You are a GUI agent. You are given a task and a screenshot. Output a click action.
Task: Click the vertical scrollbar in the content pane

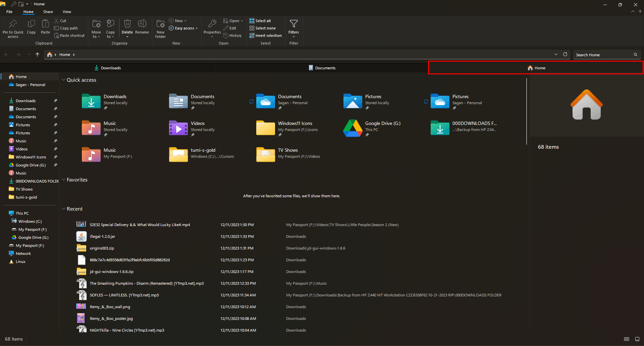pos(527,112)
